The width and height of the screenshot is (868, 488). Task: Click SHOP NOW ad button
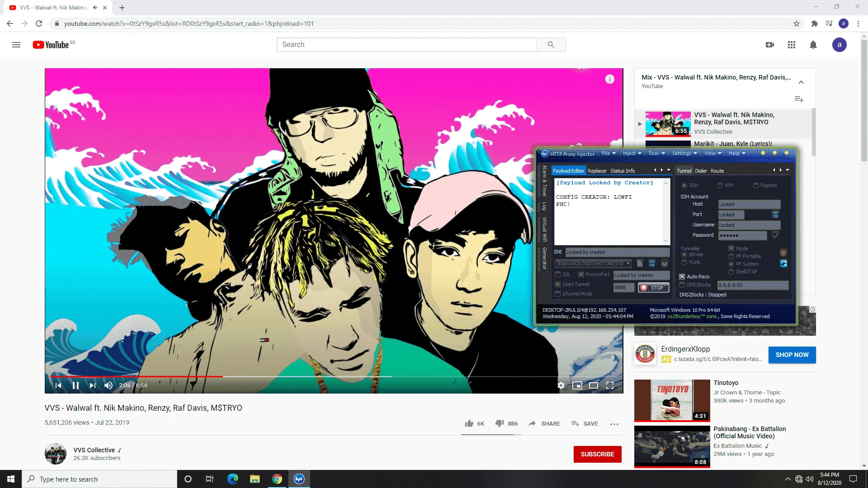[x=792, y=355]
